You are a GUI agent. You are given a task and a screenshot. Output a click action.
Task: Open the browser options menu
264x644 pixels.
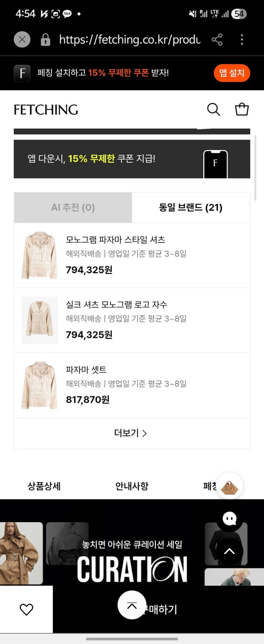pyautogui.click(x=242, y=39)
